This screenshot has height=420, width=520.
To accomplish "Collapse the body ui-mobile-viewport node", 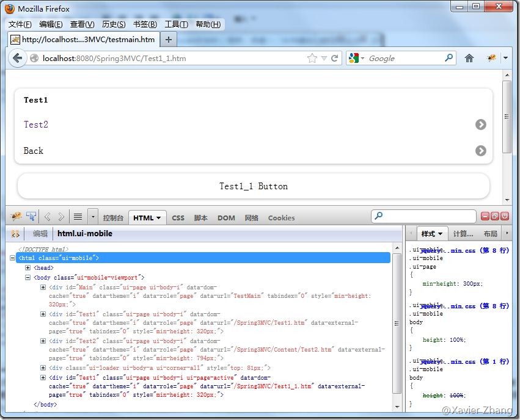I will (x=28, y=278).
